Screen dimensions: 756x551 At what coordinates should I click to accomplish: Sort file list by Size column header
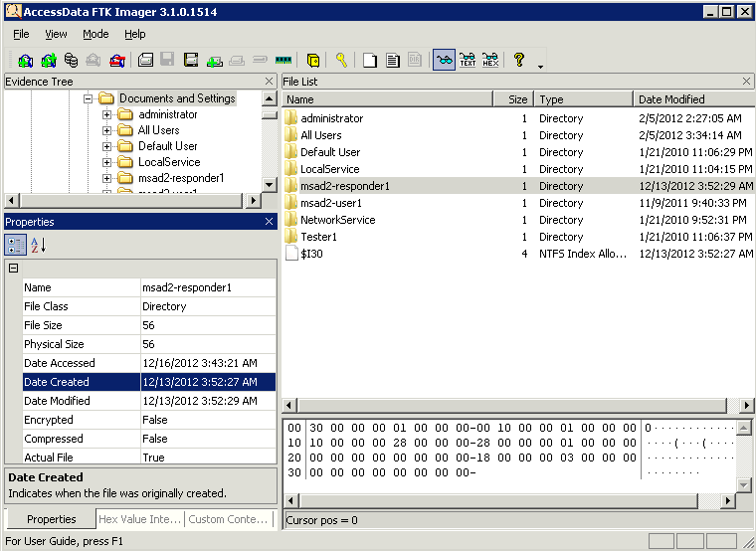pyautogui.click(x=513, y=99)
